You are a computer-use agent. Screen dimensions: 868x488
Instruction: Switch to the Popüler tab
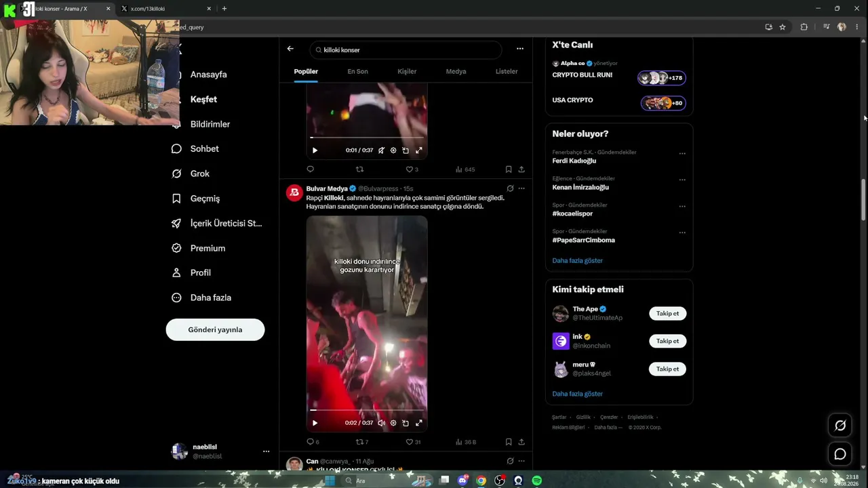click(x=306, y=71)
